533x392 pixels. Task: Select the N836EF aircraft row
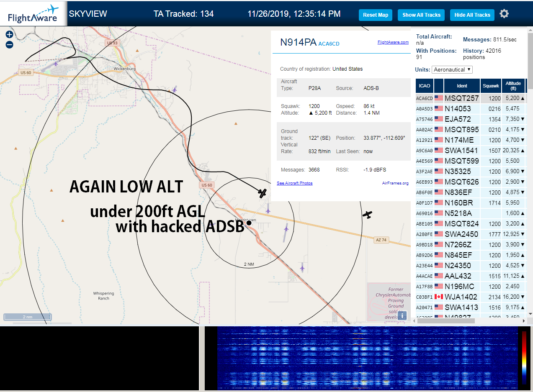[x=470, y=192]
